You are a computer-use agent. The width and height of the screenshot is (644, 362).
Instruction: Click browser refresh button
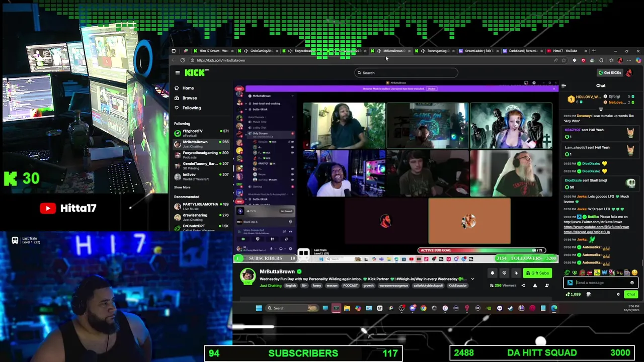(182, 60)
